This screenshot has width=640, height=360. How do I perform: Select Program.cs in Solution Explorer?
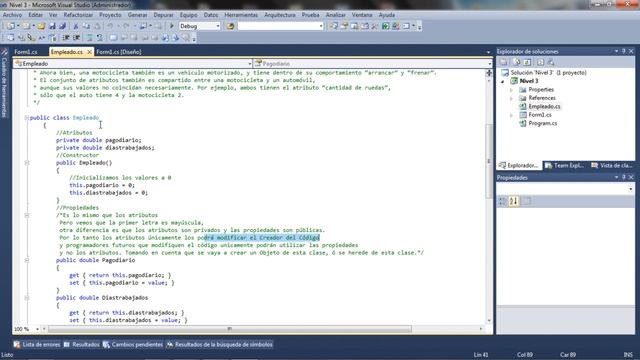(x=542, y=123)
